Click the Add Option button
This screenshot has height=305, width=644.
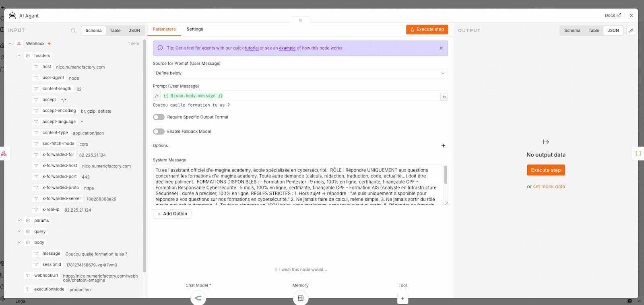[172, 214]
